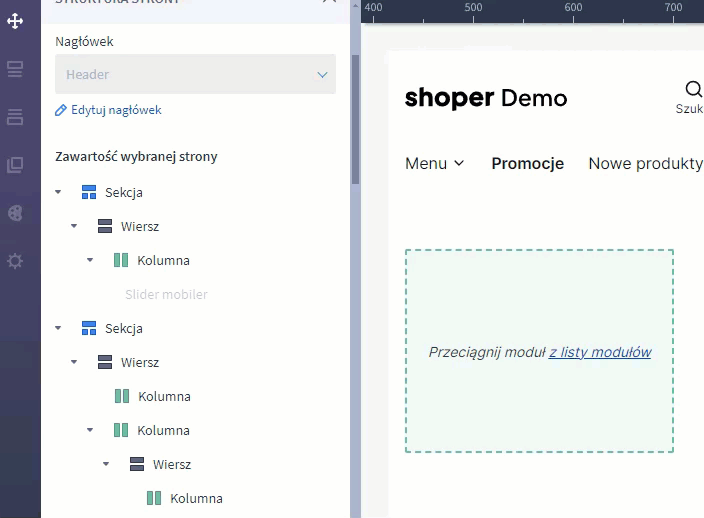Click the Zawartość wybranej strony heading
Image resolution: width=704 pixels, height=518 pixels.
(x=136, y=157)
